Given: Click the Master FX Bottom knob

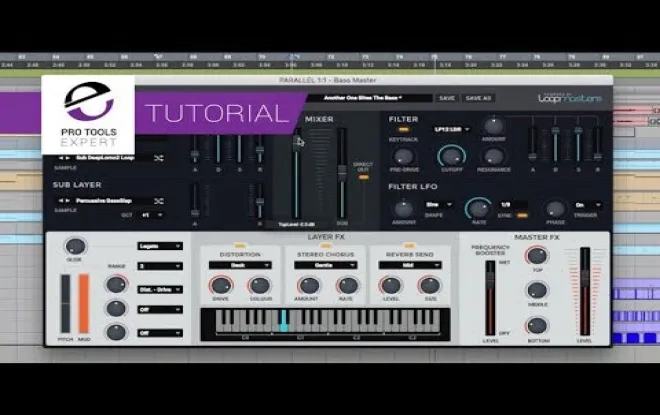Looking at the screenshot, I should coord(537,325).
